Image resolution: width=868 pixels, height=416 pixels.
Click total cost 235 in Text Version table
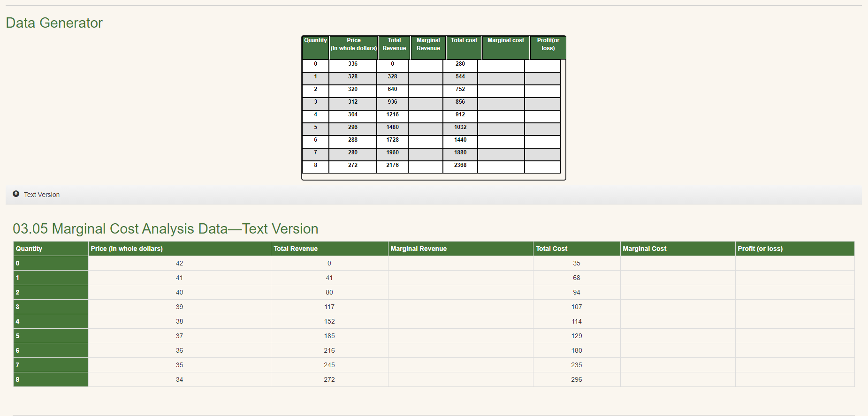coord(577,365)
